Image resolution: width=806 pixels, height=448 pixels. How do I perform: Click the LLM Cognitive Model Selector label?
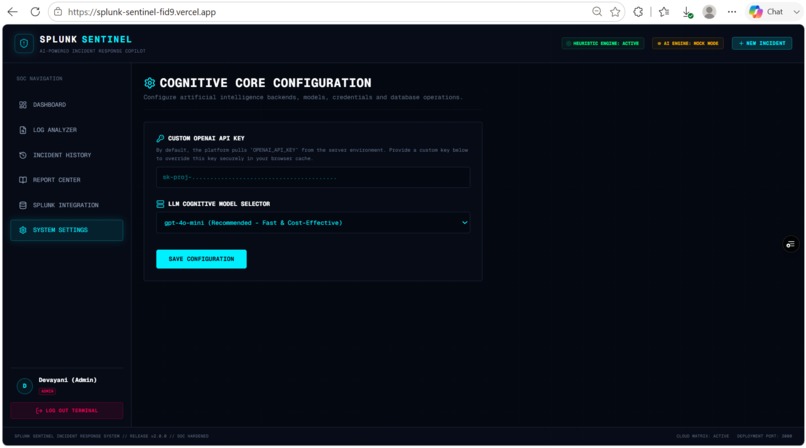[x=219, y=204]
